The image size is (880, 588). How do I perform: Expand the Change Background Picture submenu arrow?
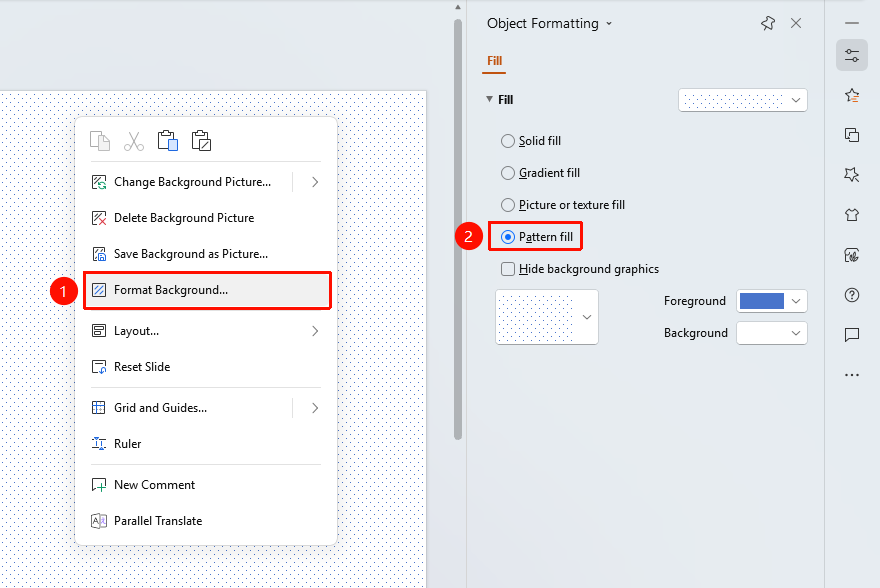(x=315, y=182)
